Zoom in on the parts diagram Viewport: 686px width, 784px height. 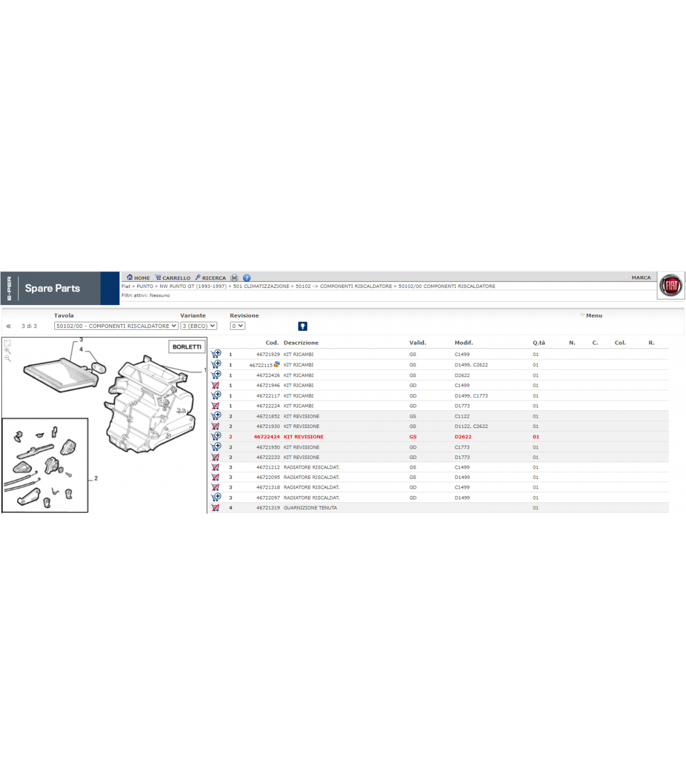click(x=7, y=351)
